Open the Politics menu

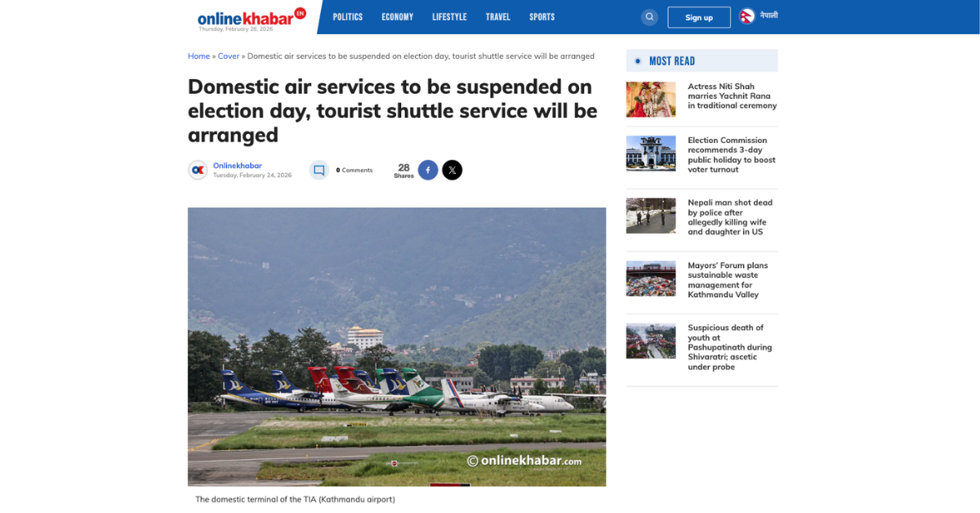(x=348, y=17)
